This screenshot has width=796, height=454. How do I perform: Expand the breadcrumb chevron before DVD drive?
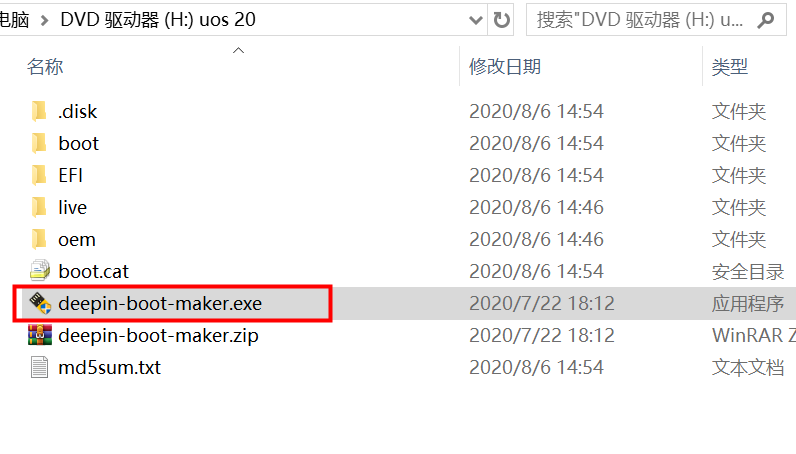(45, 20)
